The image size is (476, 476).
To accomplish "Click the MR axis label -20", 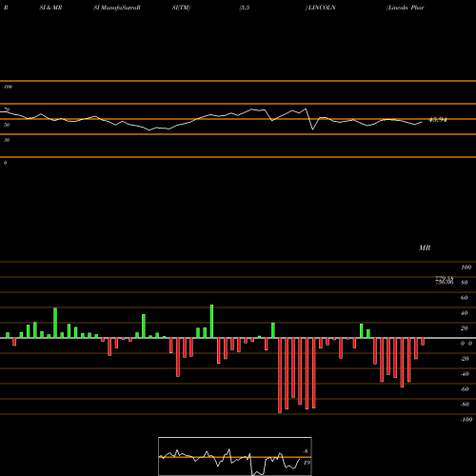I will [x=465, y=359].
